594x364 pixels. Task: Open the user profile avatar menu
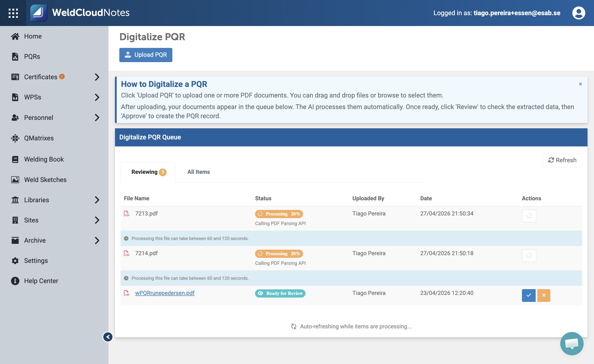click(579, 13)
